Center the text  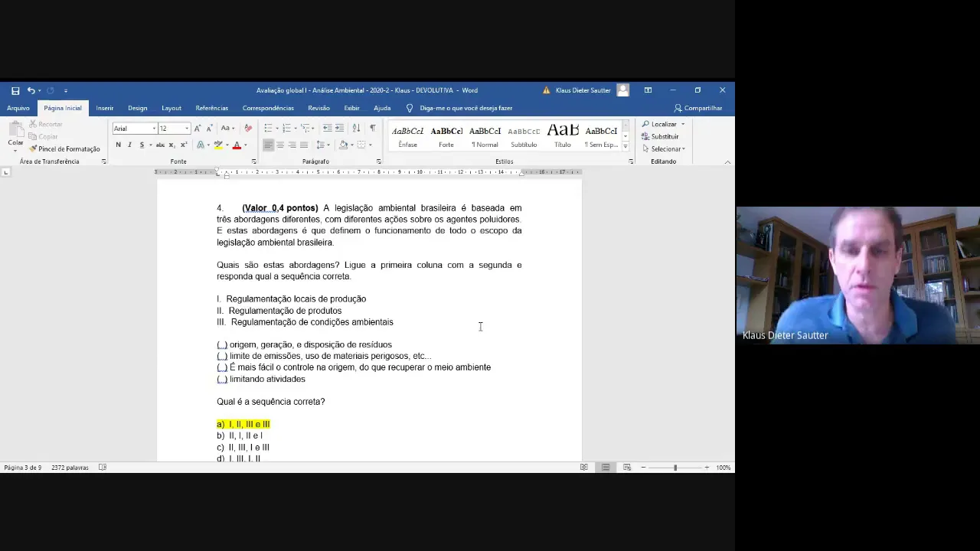(280, 145)
